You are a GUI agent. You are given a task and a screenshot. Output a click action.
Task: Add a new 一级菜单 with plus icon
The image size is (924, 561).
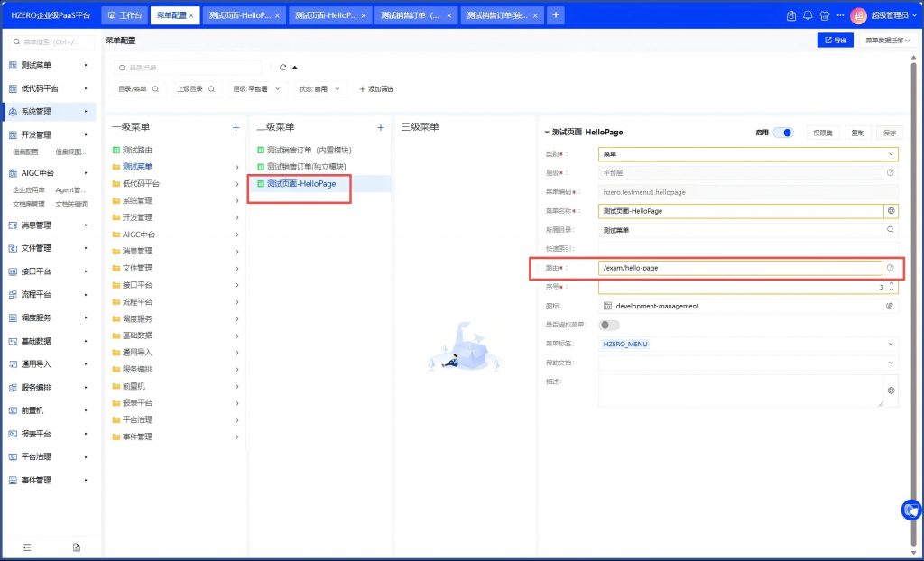pyautogui.click(x=236, y=128)
